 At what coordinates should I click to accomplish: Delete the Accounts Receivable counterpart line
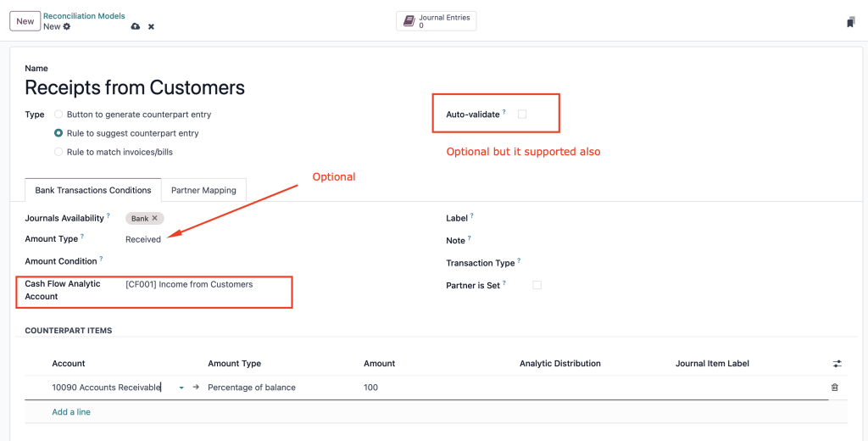point(835,388)
